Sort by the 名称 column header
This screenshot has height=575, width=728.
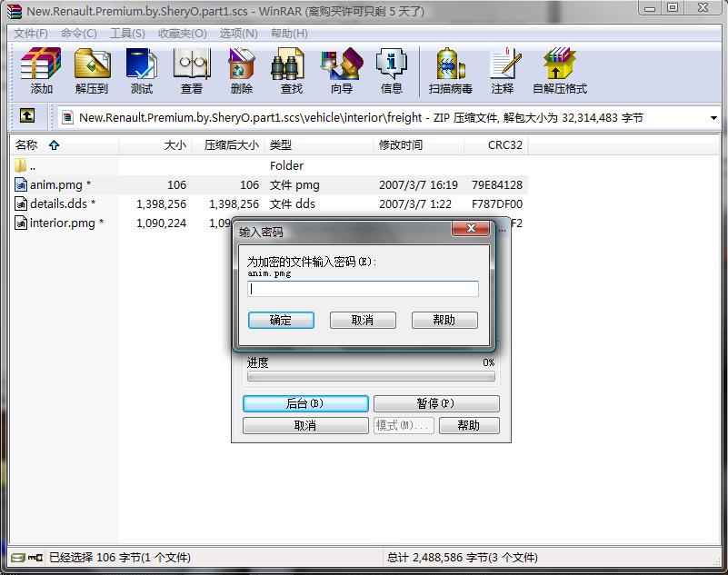click(x=64, y=145)
